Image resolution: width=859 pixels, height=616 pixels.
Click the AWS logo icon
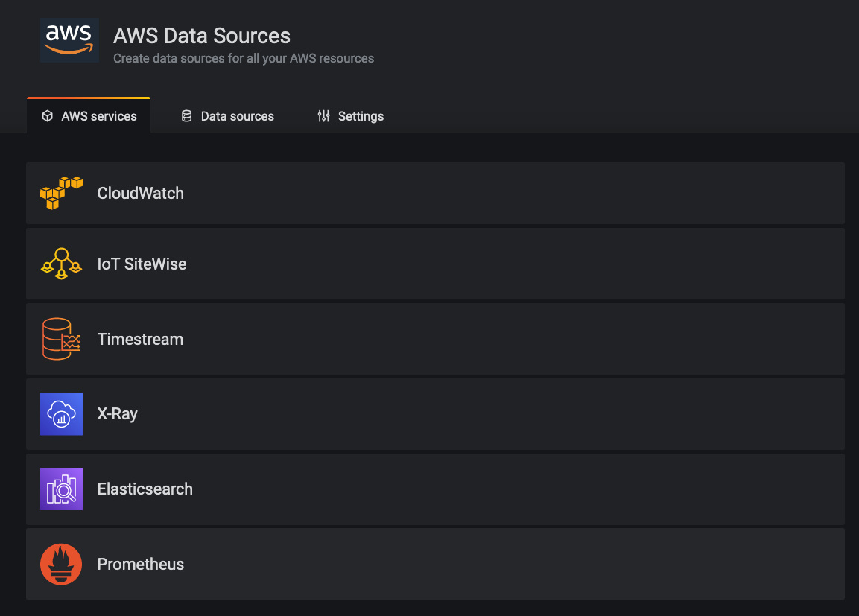[69, 40]
